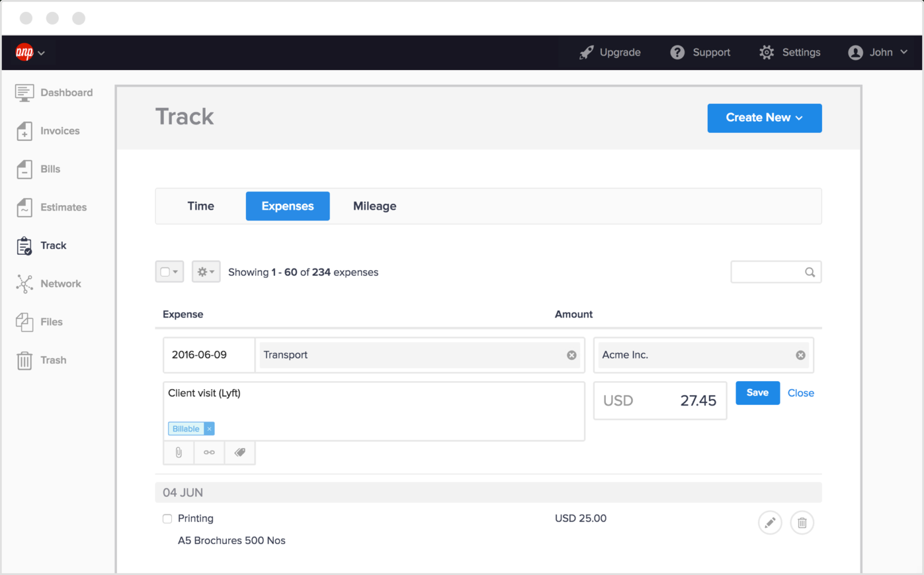The width and height of the screenshot is (924, 575).
Task: Click the 2016-06-09 date field
Action: [209, 354]
